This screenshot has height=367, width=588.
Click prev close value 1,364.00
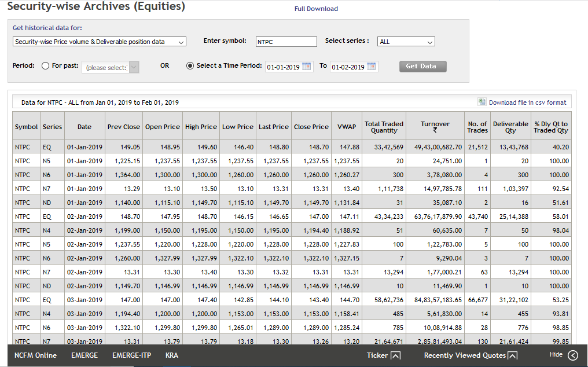[x=127, y=175]
